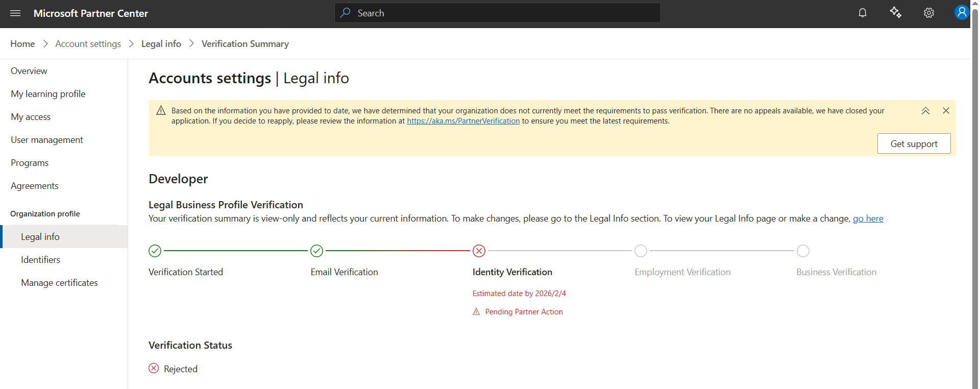Open Agreements in the sidebar
Viewport: 980px width, 389px height.
click(x=64, y=186)
